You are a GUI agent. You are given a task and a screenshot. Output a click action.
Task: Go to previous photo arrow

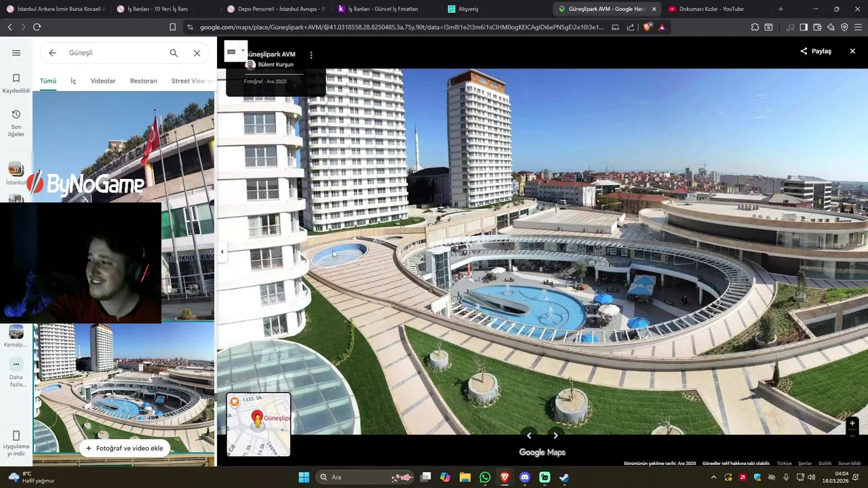click(530, 436)
